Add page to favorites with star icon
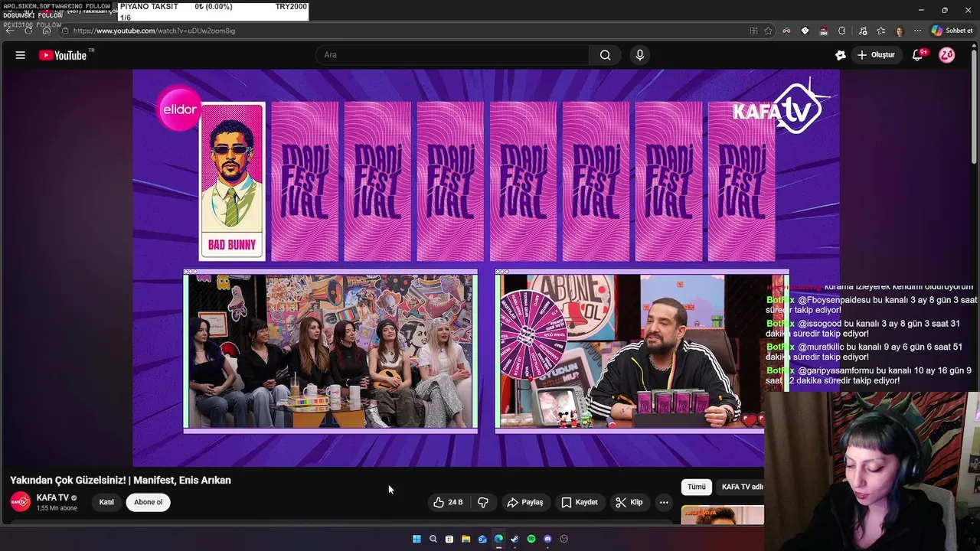The image size is (980, 551). [x=768, y=31]
